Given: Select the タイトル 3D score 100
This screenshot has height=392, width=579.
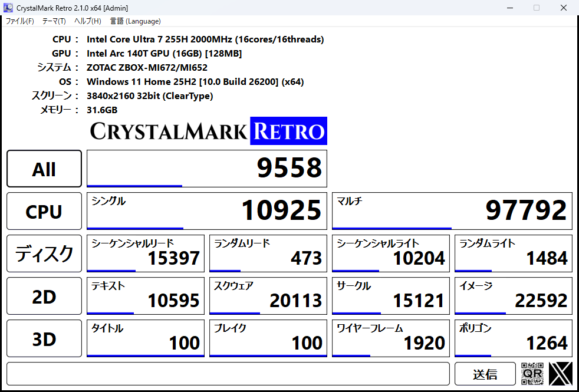Looking at the screenshot, I should (x=146, y=338).
